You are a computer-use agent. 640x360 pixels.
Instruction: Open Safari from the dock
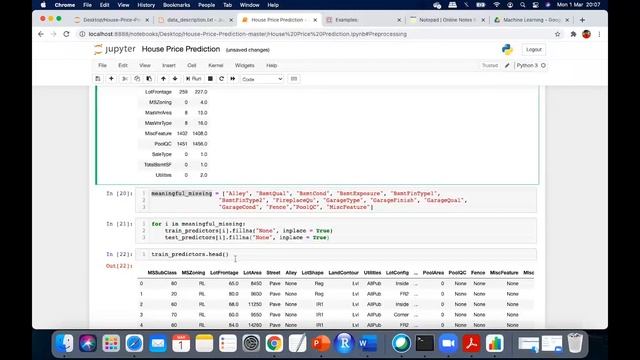134,343
